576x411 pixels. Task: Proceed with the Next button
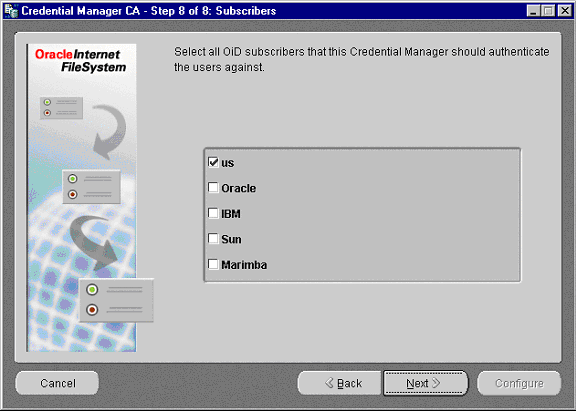click(x=425, y=383)
